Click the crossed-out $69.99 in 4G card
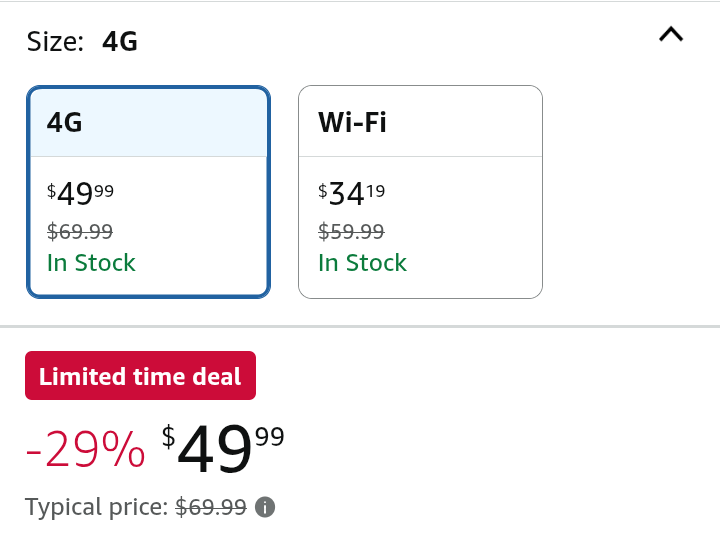720x535 pixels. [x=80, y=232]
